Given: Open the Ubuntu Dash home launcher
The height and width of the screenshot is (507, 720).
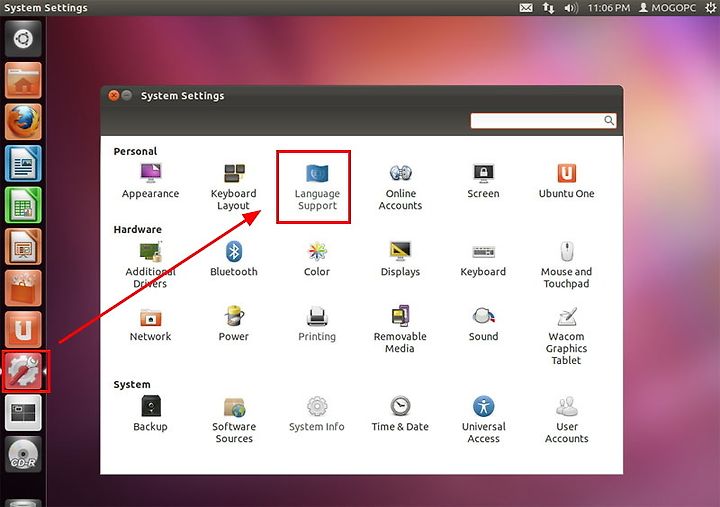Looking at the screenshot, I should point(23,39).
